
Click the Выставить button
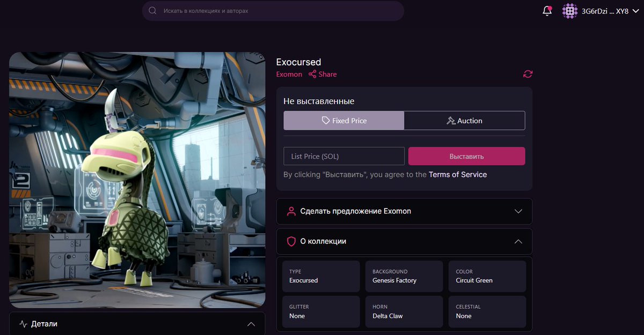(466, 157)
